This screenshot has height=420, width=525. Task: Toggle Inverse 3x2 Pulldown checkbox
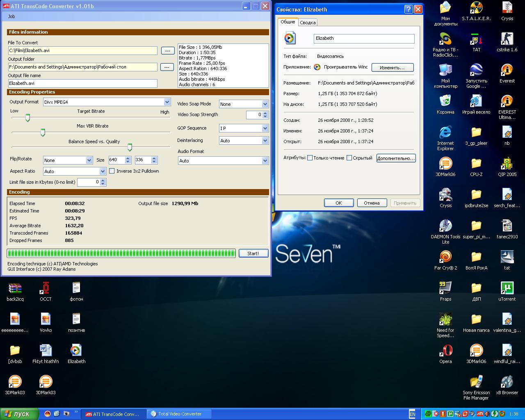point(112,171)
